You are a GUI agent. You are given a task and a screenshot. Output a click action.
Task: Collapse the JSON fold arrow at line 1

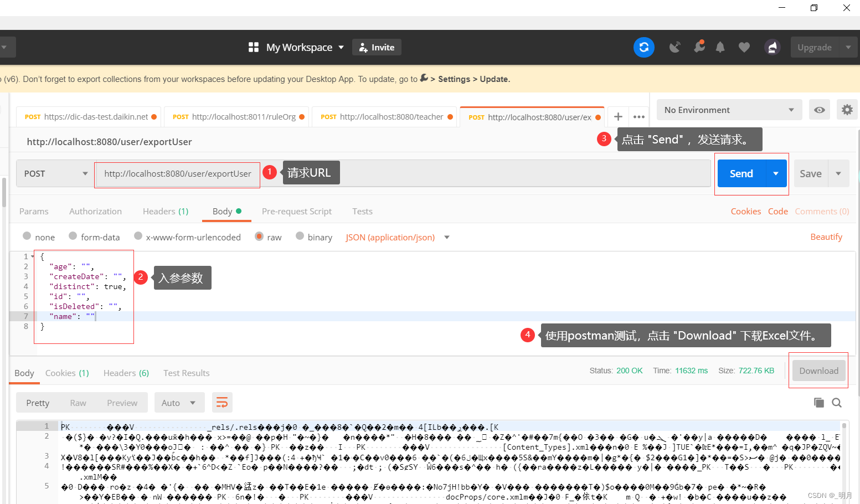[33, 256]
